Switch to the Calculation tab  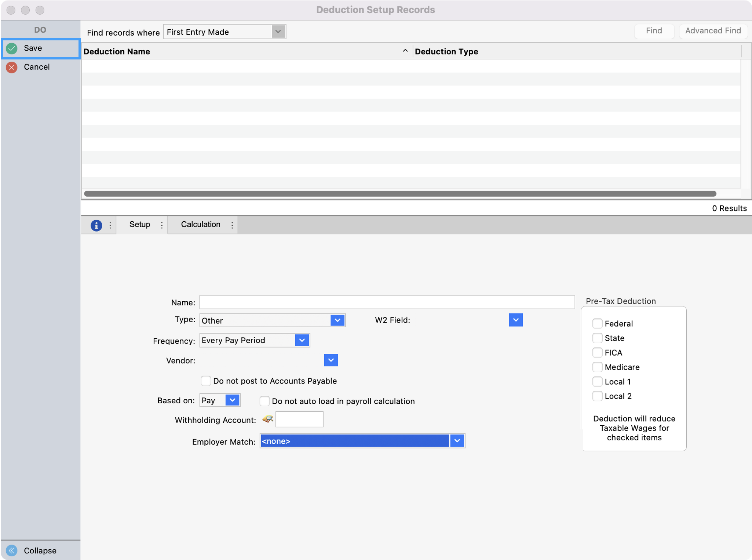coord(200,225)
